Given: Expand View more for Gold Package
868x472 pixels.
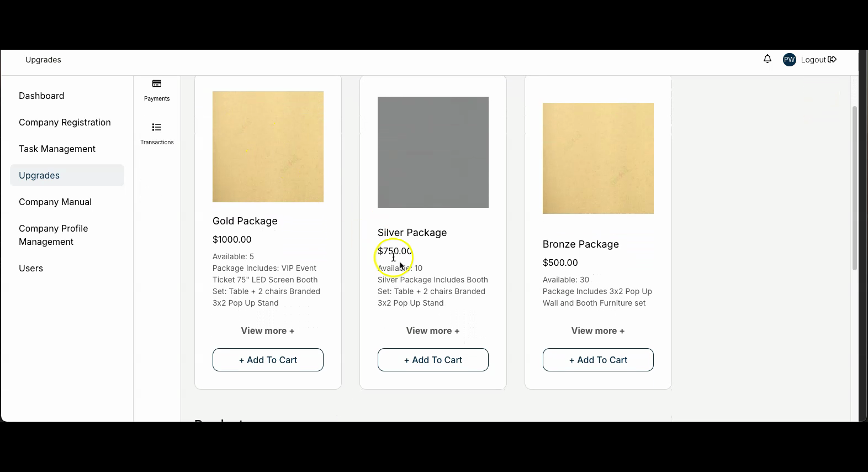Looking at the screenshot, I should [268, 331].
